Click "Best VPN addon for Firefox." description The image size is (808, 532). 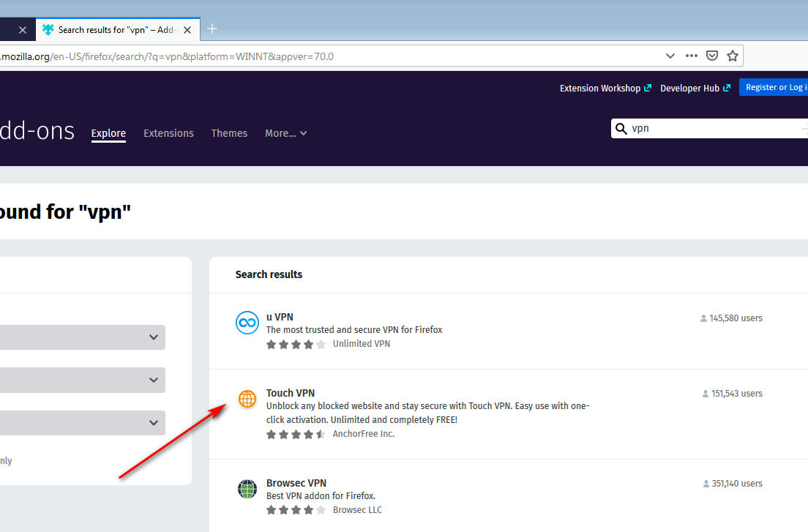321,496
